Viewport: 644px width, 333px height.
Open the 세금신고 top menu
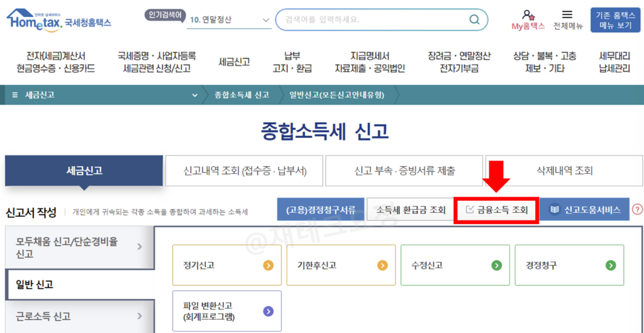pos(234,62)
